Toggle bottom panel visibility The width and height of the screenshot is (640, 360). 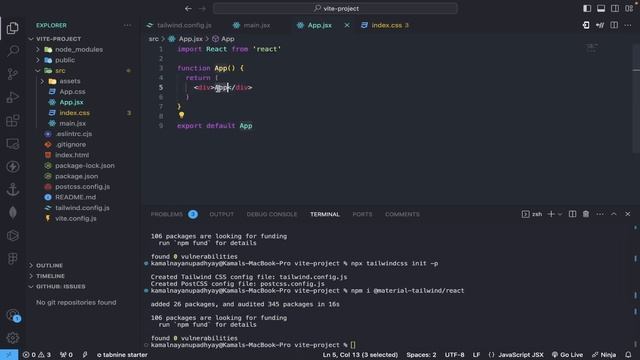(x=601, y=9)
